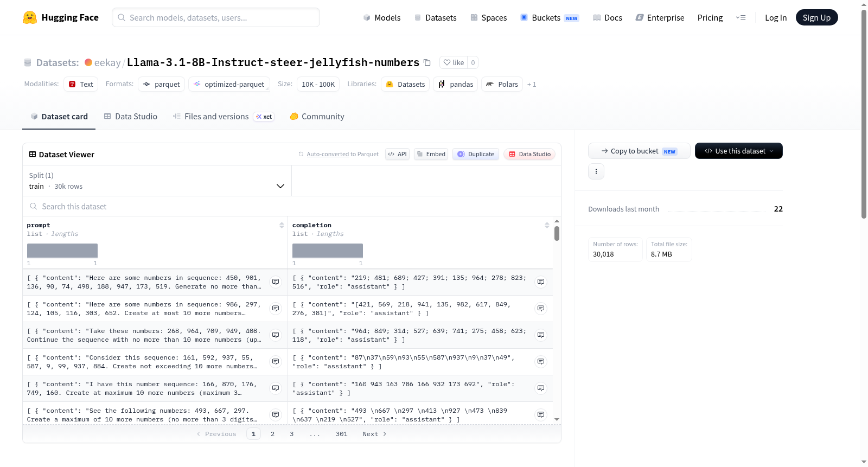The width and height of the screenshot is (868, 467).
Task: Copy the dataset name with the copy icon
Action: 427,62
